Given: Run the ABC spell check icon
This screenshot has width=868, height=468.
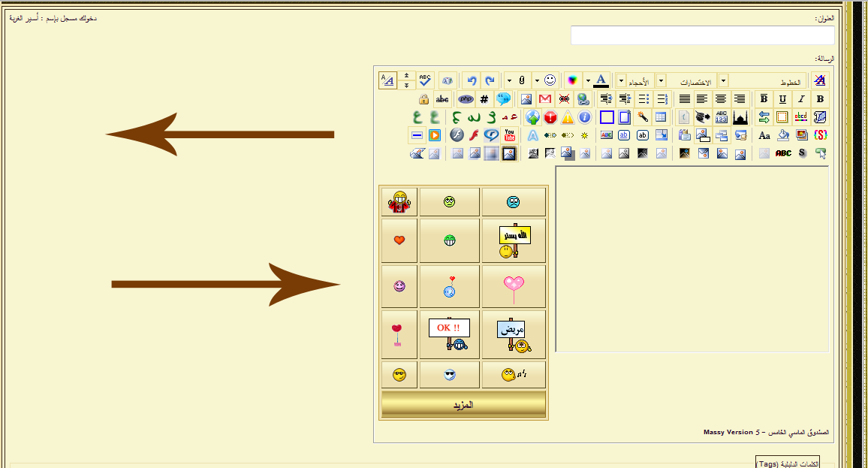Looking at the screenshot, I should (426, 80).
